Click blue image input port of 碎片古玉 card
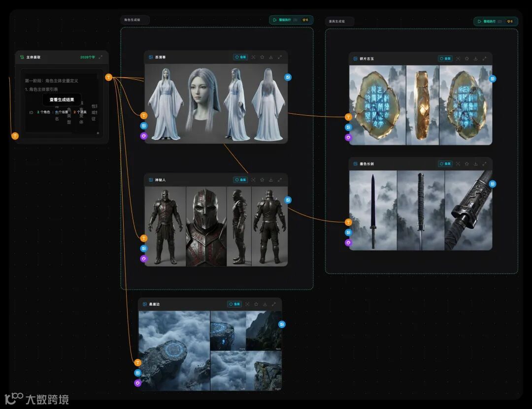Image resolution: width=532 pixels, height=409 pixels. [x=348, y=127]
